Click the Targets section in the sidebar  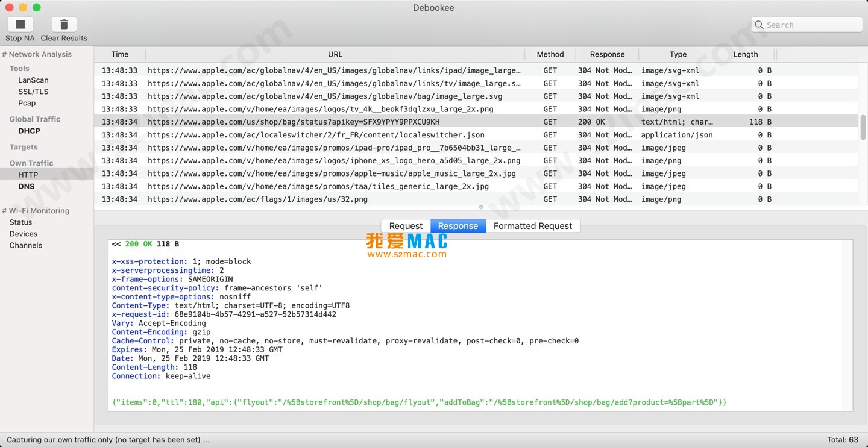[x=23, y=147]
